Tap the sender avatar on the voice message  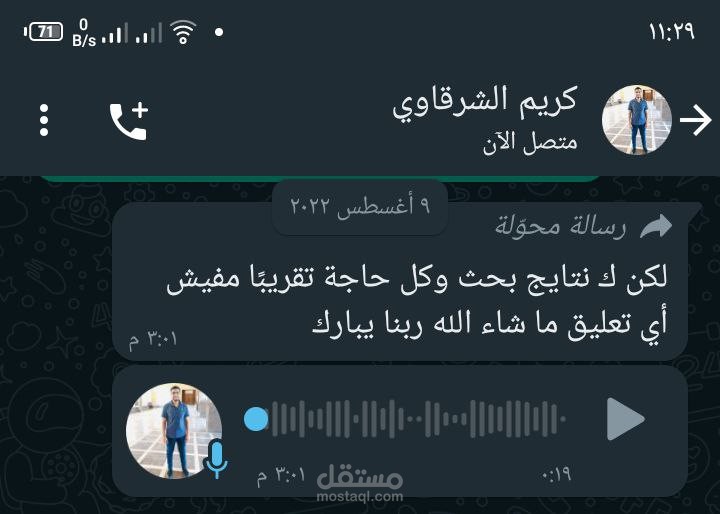[174, 430]
